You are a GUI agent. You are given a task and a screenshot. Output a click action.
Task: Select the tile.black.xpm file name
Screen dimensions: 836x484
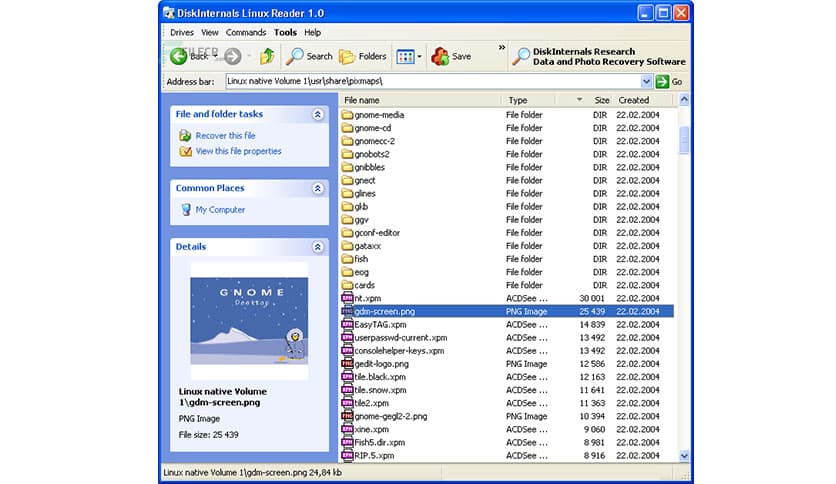tap(380, 377)
